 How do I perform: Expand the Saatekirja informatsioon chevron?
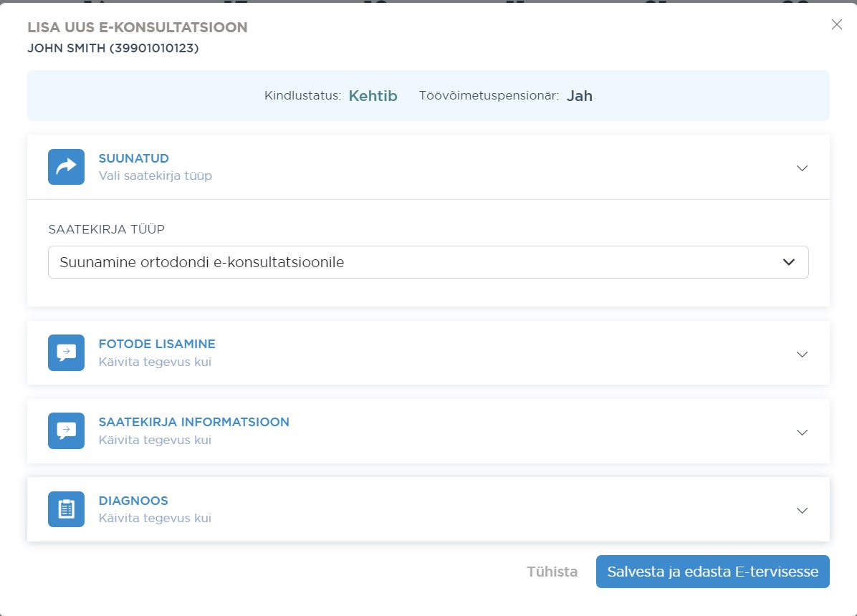[802, 432]
